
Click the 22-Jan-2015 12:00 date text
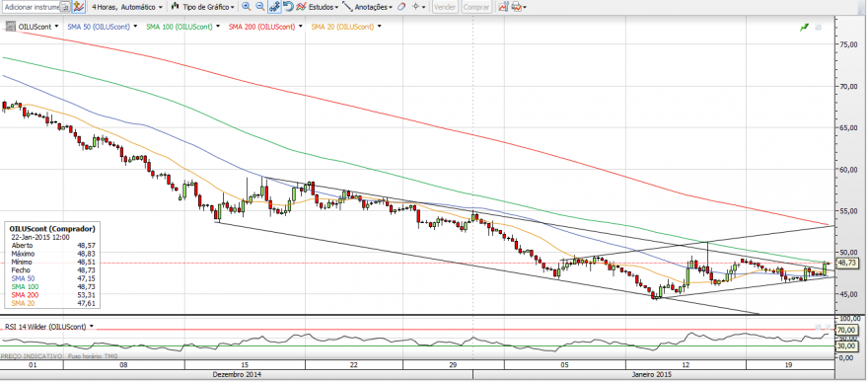(40, 236)
